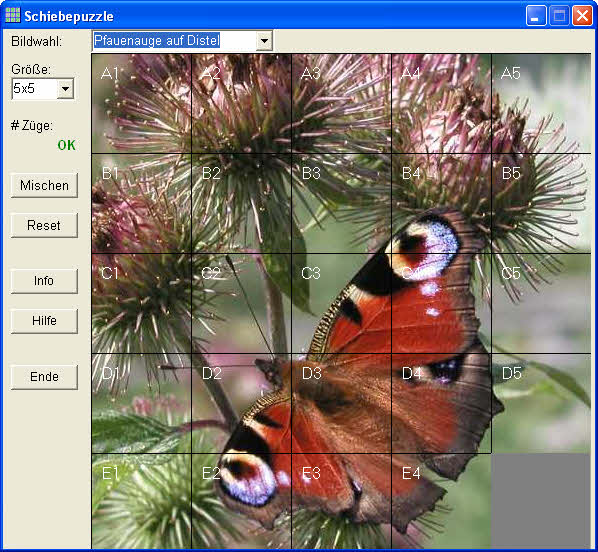Click puzzle tile A4
598x552 pixels.
[x=441, y=104]
